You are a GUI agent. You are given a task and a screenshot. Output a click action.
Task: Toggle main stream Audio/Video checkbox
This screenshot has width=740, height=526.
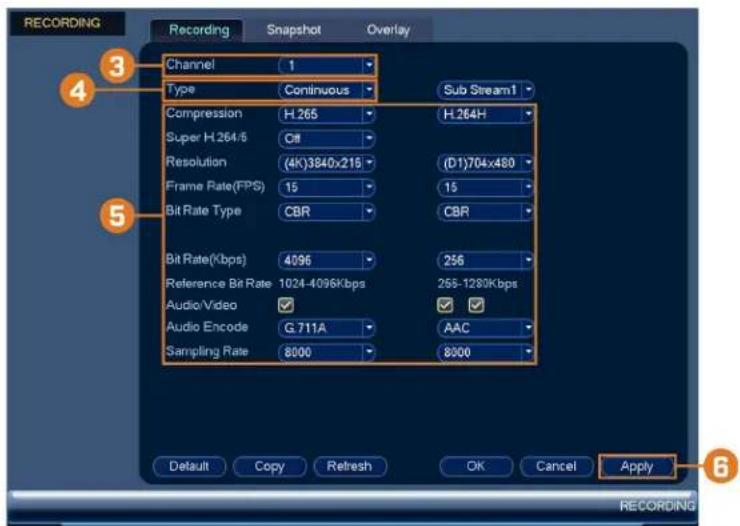(x=286, y=305)
